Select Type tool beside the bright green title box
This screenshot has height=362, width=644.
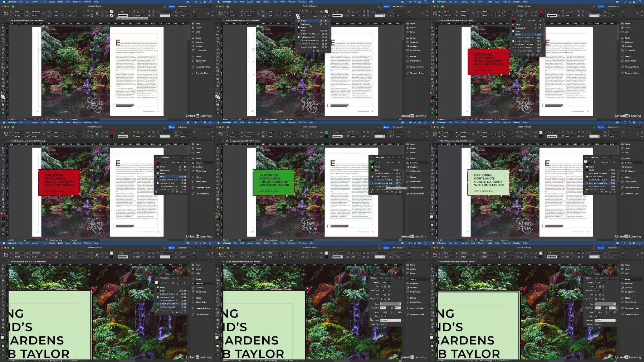(x=218, y=163)
